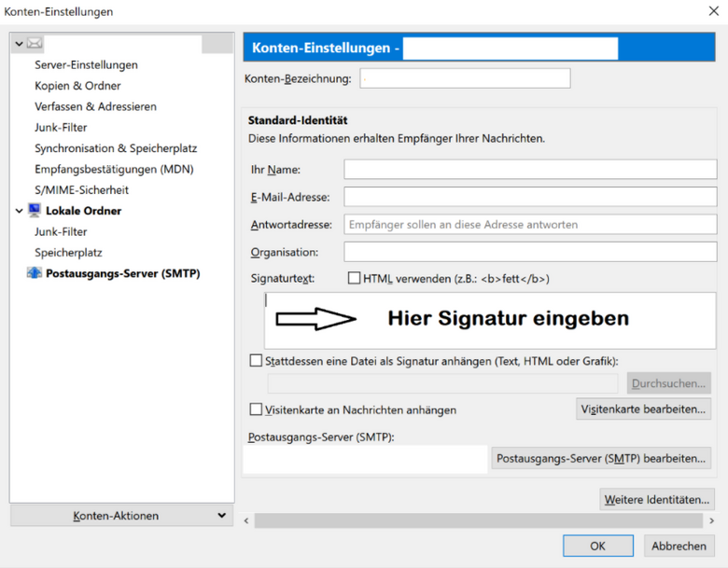Image resolution: width=728 pixels, height=568 pixels.
Task: Open Junk-Filter under Lokale Ordner
Action: [x=61, y=232]
